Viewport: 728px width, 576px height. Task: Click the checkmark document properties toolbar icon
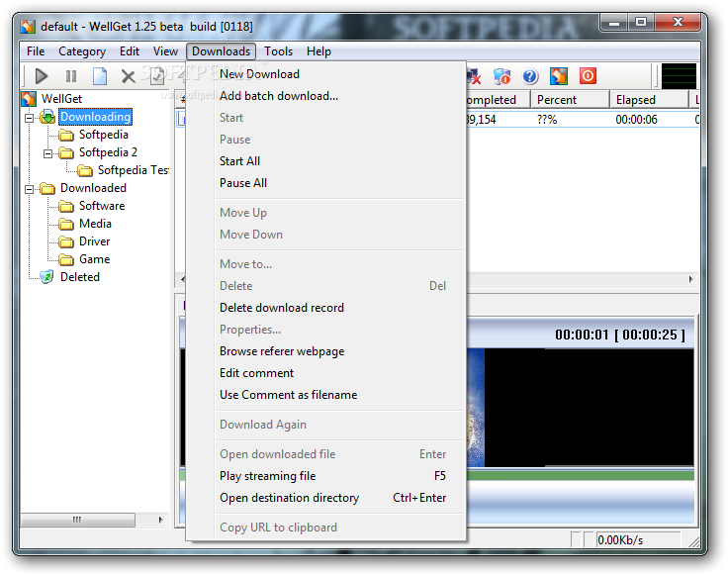pyautogui.click(x=157, y=76)
